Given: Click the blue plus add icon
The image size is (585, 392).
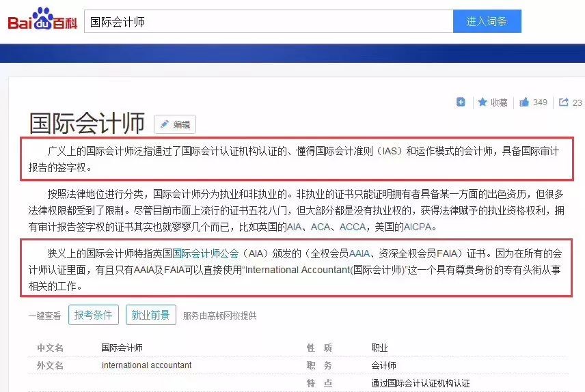Looking at the screenshot, I should (x=461, y=102).
